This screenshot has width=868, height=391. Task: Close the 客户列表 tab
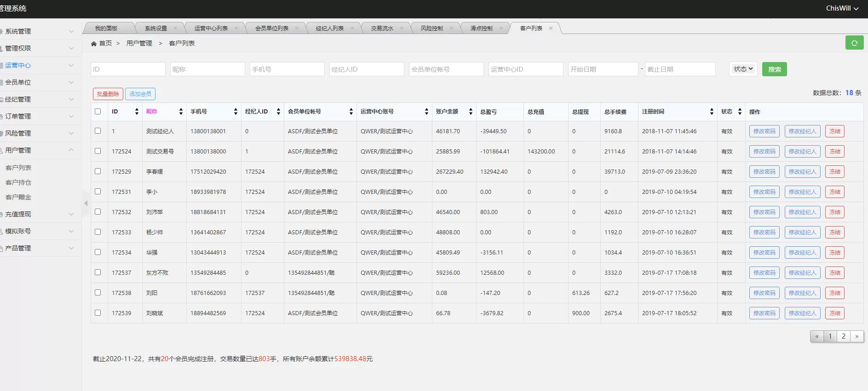551,28
